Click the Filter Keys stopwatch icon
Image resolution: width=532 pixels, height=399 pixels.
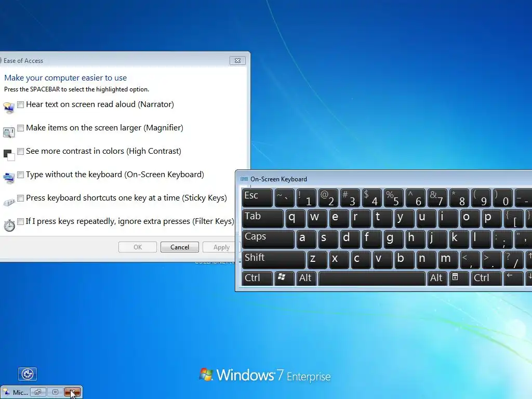9,225
